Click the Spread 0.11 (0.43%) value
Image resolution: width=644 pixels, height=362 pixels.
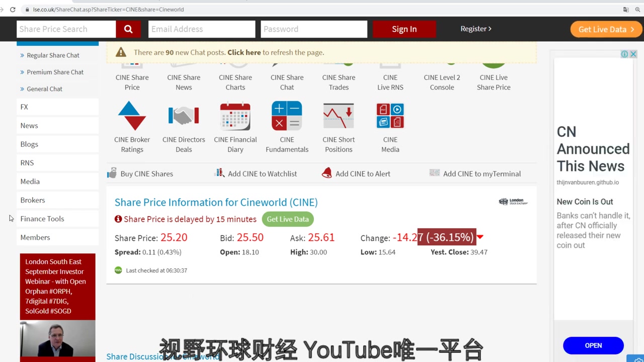coord(162,252)
